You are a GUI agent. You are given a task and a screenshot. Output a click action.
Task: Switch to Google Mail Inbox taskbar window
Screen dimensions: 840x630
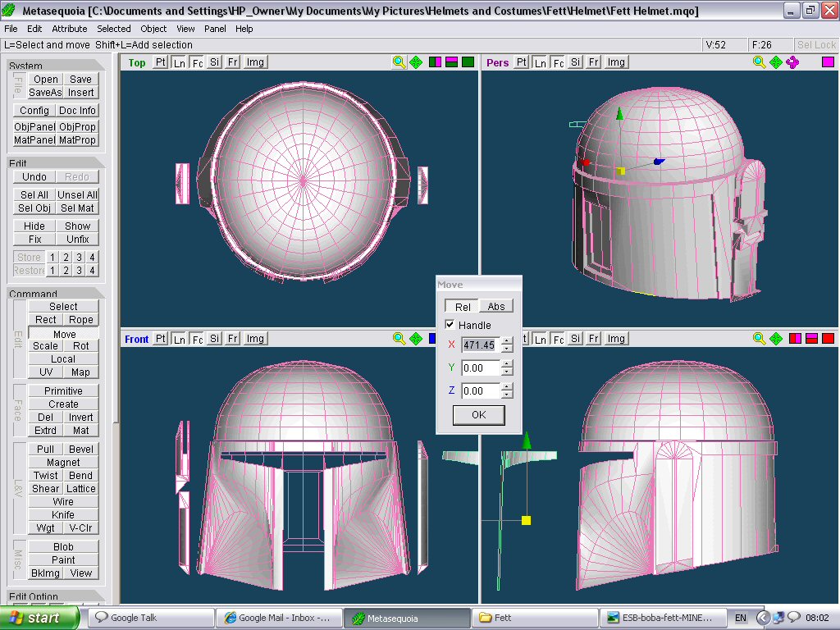278,618
